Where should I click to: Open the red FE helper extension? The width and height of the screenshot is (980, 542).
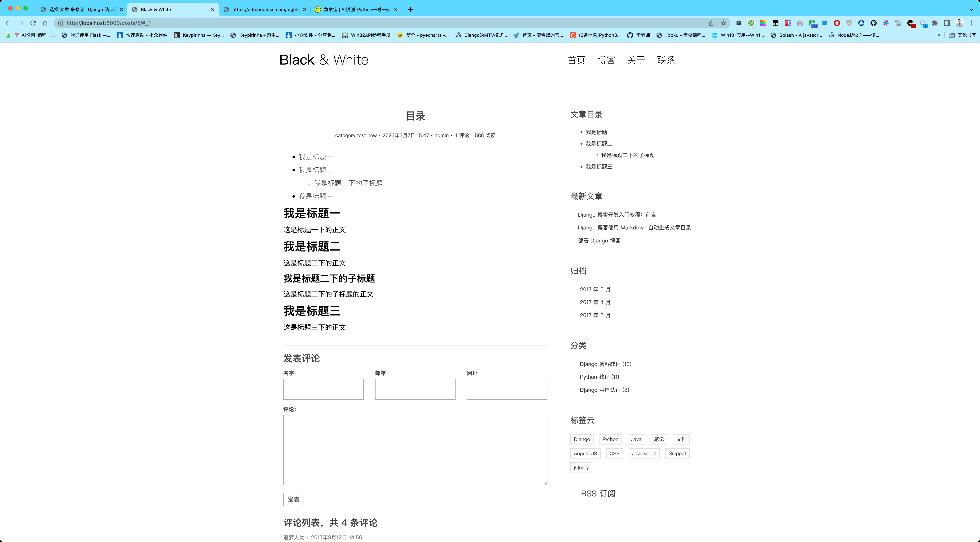(787, 23)
